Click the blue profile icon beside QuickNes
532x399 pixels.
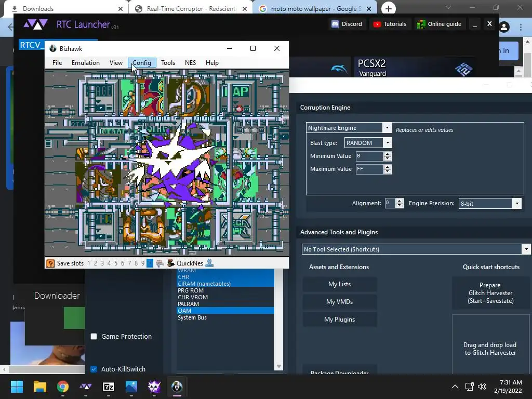(x=209, y=263)
